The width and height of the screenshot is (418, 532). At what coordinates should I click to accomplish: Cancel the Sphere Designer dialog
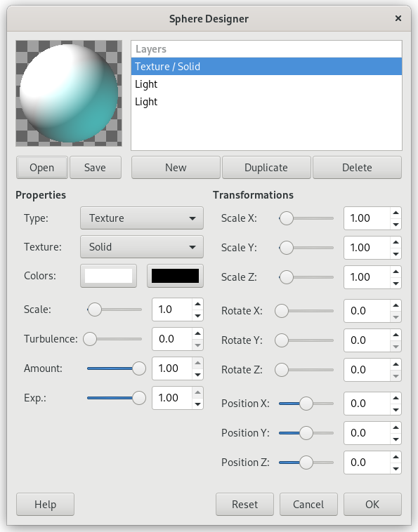[308, 505]
